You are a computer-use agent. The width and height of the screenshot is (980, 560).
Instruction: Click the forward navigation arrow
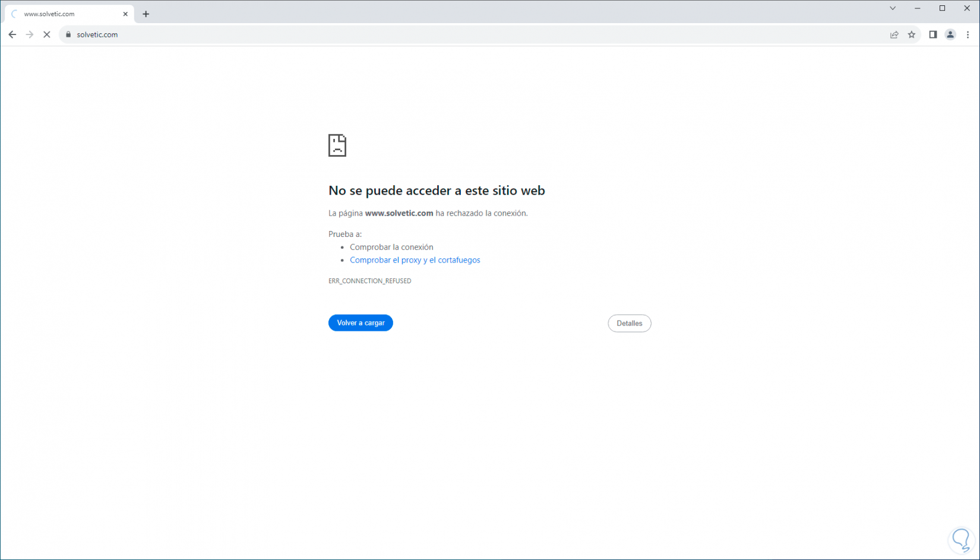30,34
